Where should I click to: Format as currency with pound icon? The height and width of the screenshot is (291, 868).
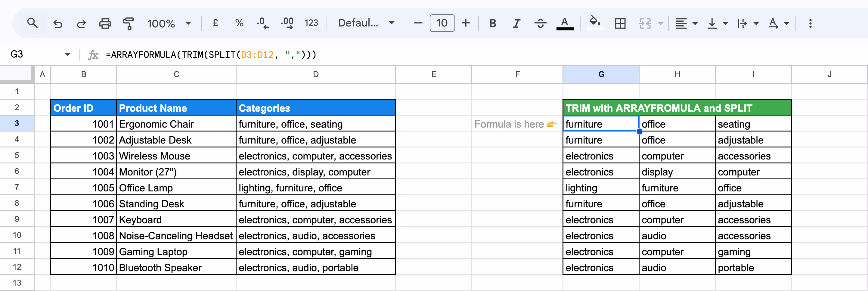(x=216, y=23)
